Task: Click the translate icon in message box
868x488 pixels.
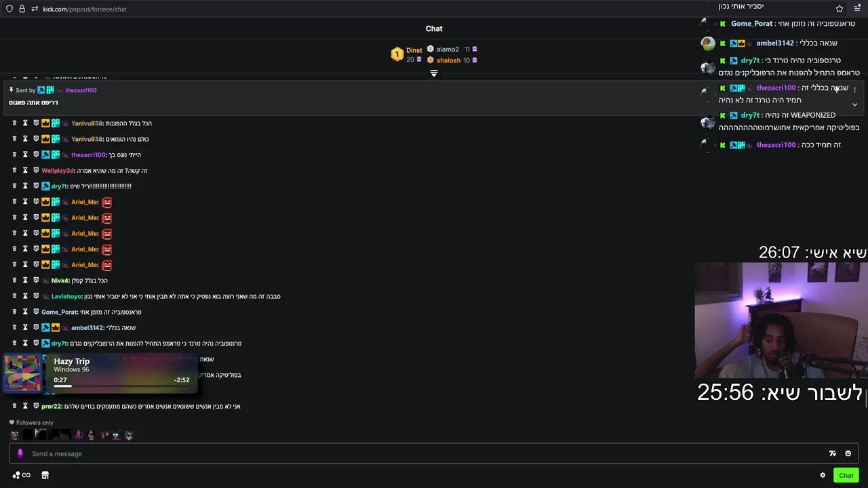Action: [833, 453]
